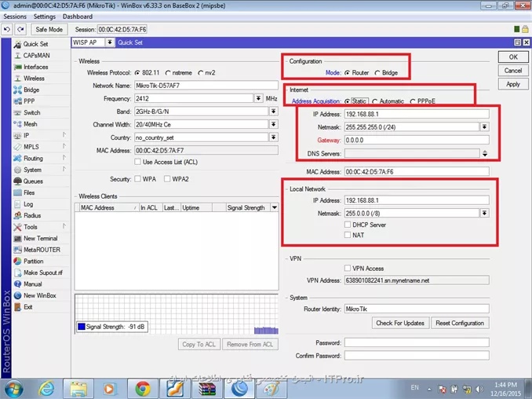Open the Bridge sidebar item
Viewport: 532px width, 399px height.
pos(31,90)
